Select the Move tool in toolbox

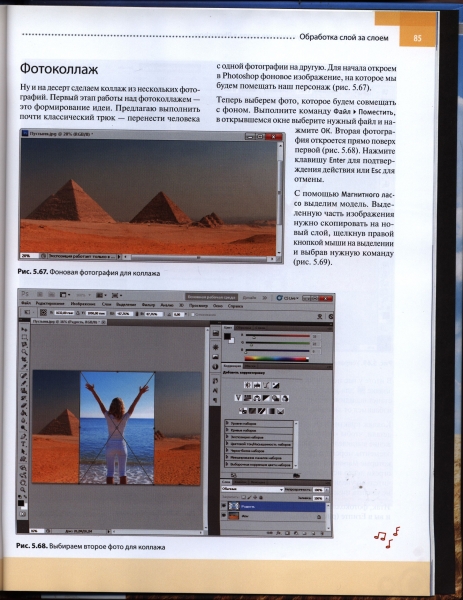click(x=24, y=329)
